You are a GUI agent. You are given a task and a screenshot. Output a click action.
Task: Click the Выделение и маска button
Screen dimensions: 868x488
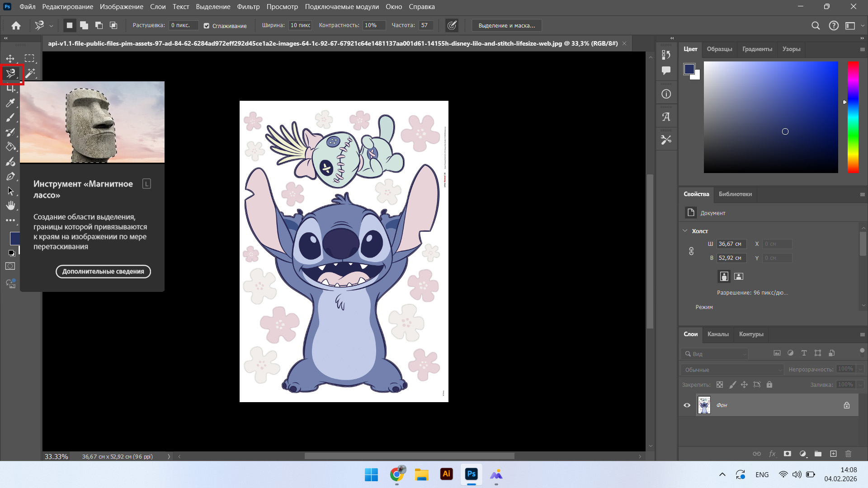(506, 26)
